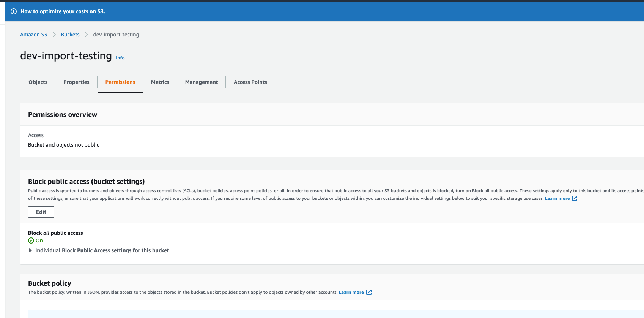This screenshot has height=318, width=644.
Task: Click the info circle icon in blue banner
Action: pos(14,11)
